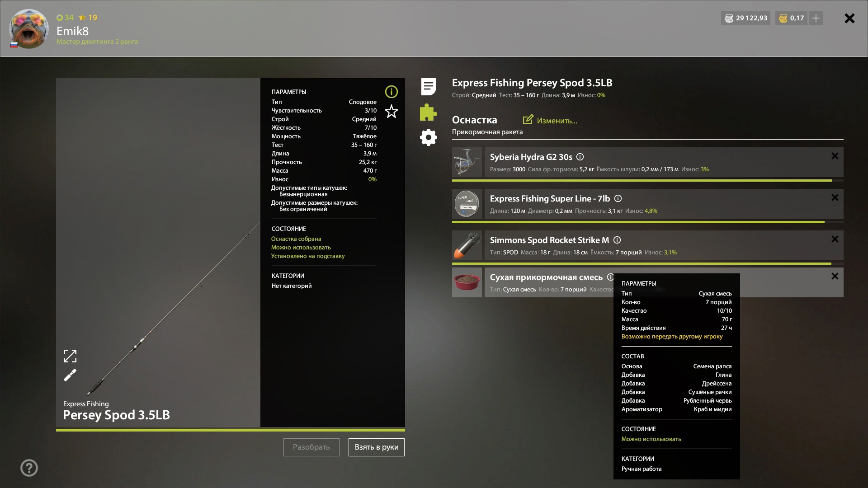The width and height of the screenshot is (868, 488).
Task: Click the Сухая прикормочная смесь name
Action: pos(546,277)
